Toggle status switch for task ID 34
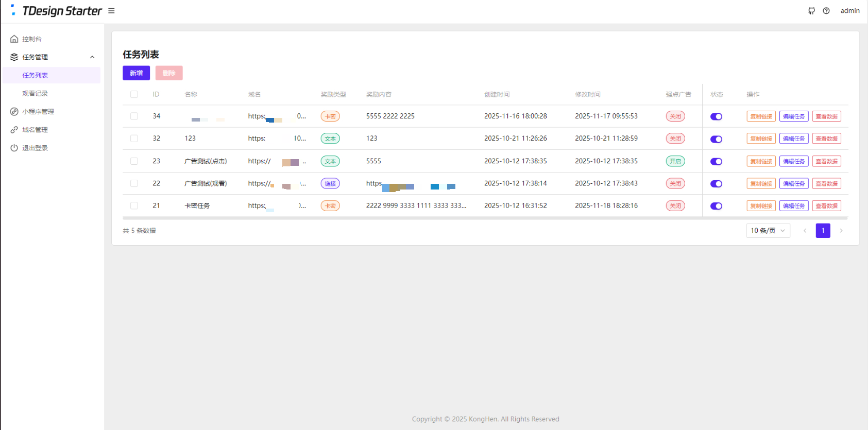This screenshot has width=868, height=430. coord(716,116)
